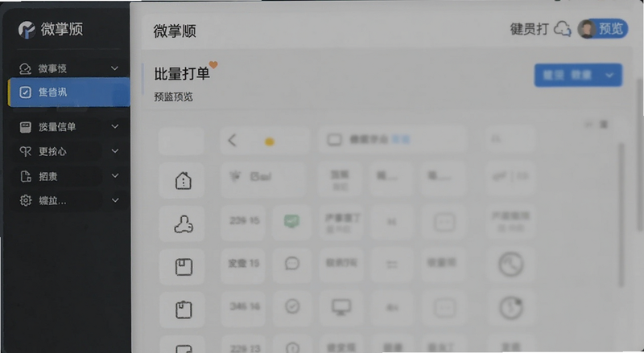Click the cloud sync icon in header
Viewport: 644px width, 353px height.
[x=562, y=29]
